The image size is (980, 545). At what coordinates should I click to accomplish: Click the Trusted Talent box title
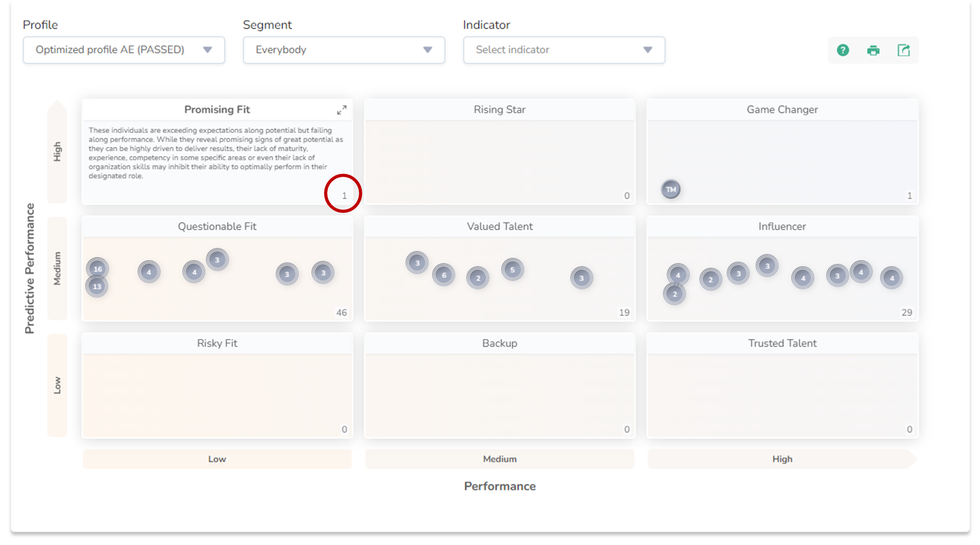[x=782, y=343]
